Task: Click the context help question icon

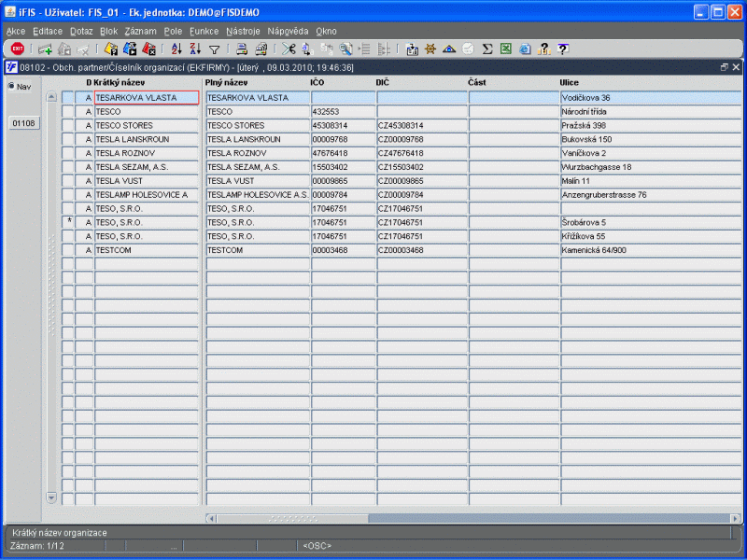Action: coord(563,49)
